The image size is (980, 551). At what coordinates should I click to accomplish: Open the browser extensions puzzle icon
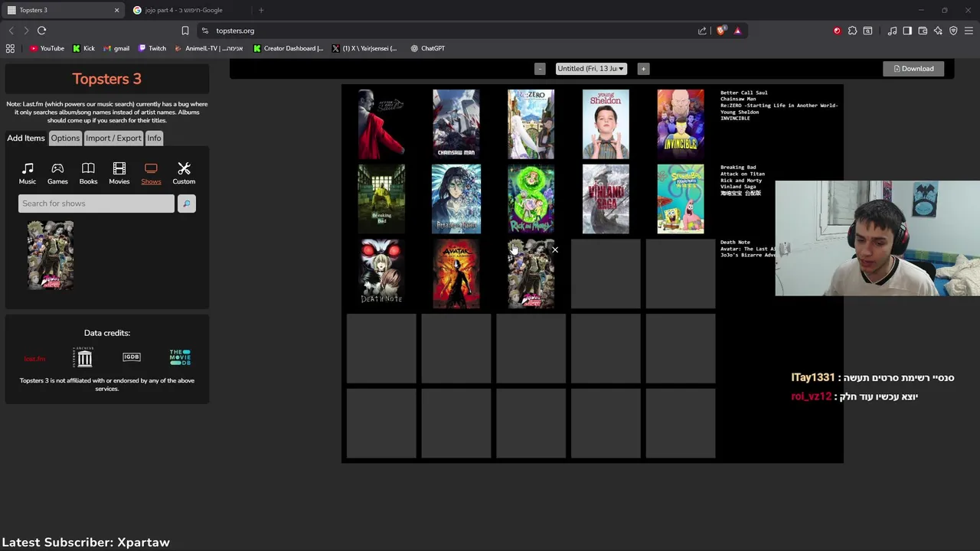(x=852, y=31)
